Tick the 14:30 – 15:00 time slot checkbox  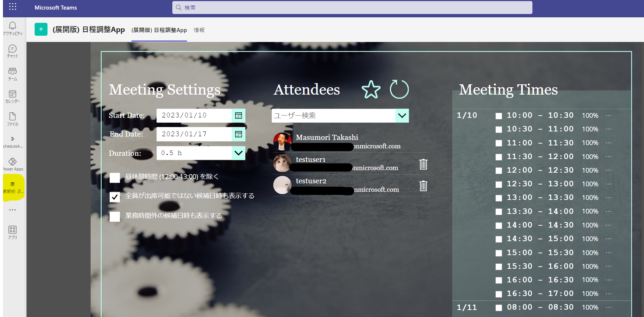[x=499, y=239]
